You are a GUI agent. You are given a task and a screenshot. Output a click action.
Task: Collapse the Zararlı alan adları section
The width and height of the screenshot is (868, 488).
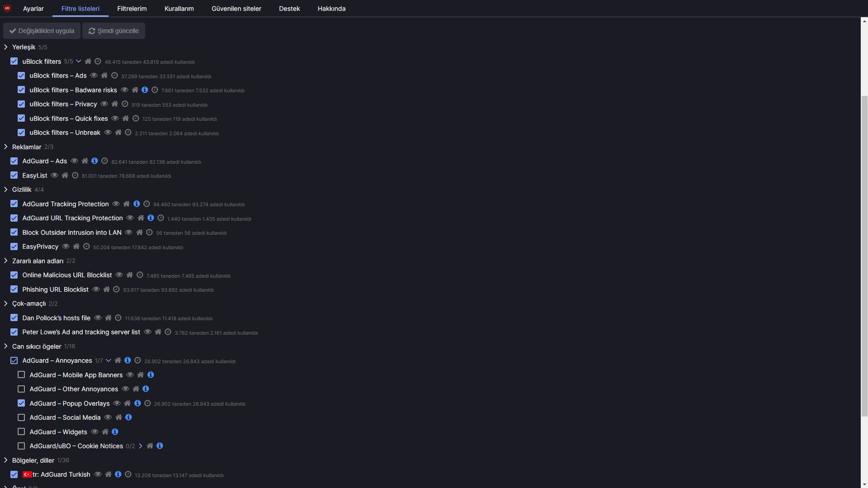(6, 261)
